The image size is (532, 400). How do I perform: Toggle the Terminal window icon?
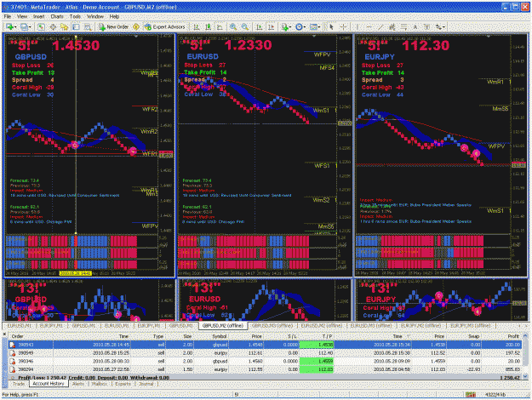pos(76,26)
